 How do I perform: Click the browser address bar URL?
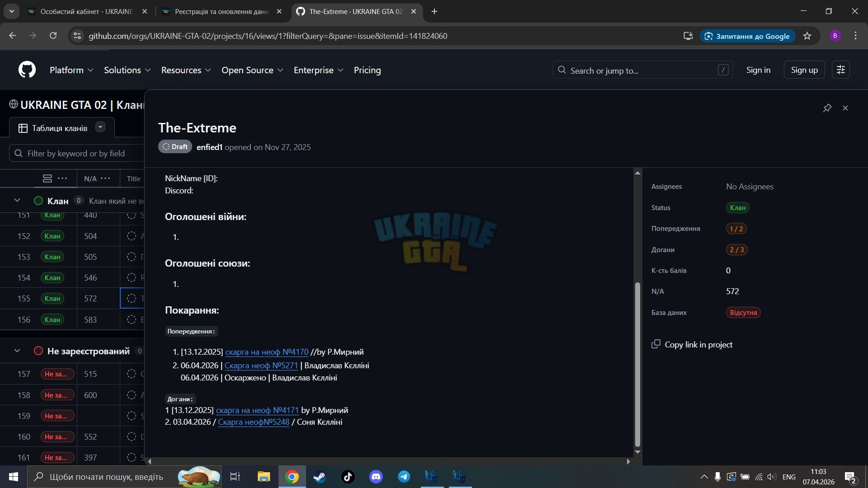click(268, 36)
